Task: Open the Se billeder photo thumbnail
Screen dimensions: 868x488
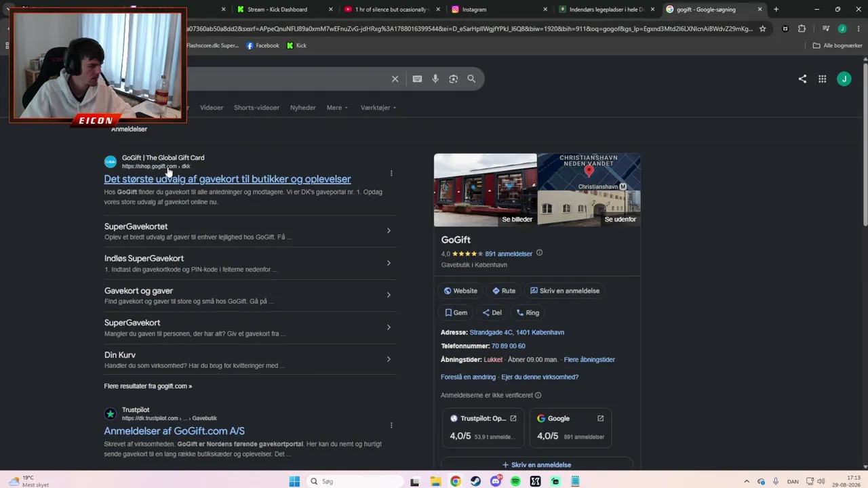Action: point(486,190)
